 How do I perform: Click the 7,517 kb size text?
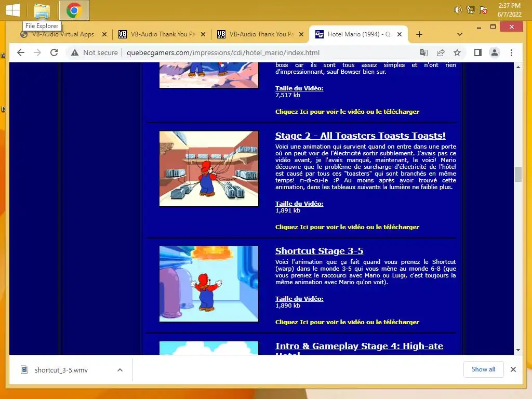click(288, 95)
